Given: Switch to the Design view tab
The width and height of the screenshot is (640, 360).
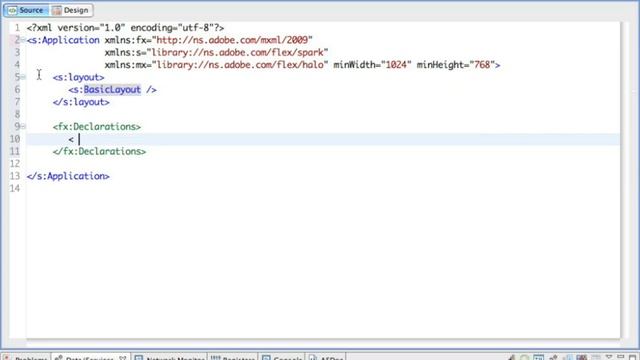Looking at the screenshot, I should click(x=71, y=10).
